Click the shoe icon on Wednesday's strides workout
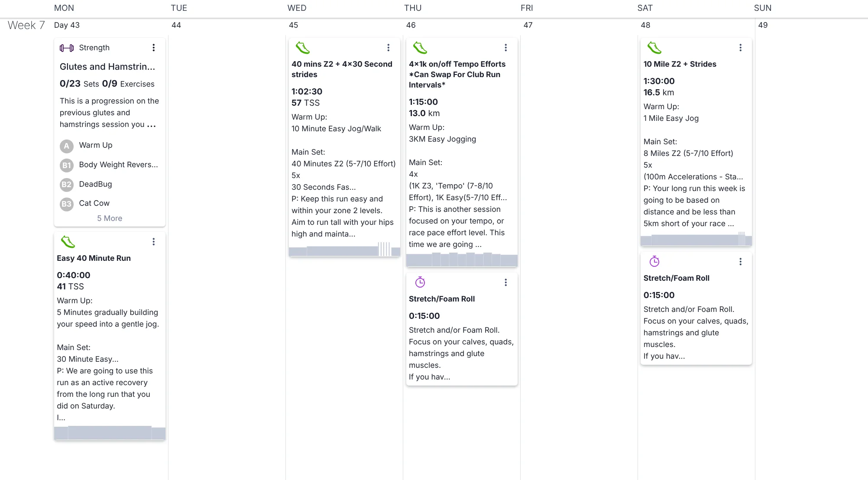This screenshot has height=480, width=868. tap(303, 48)
